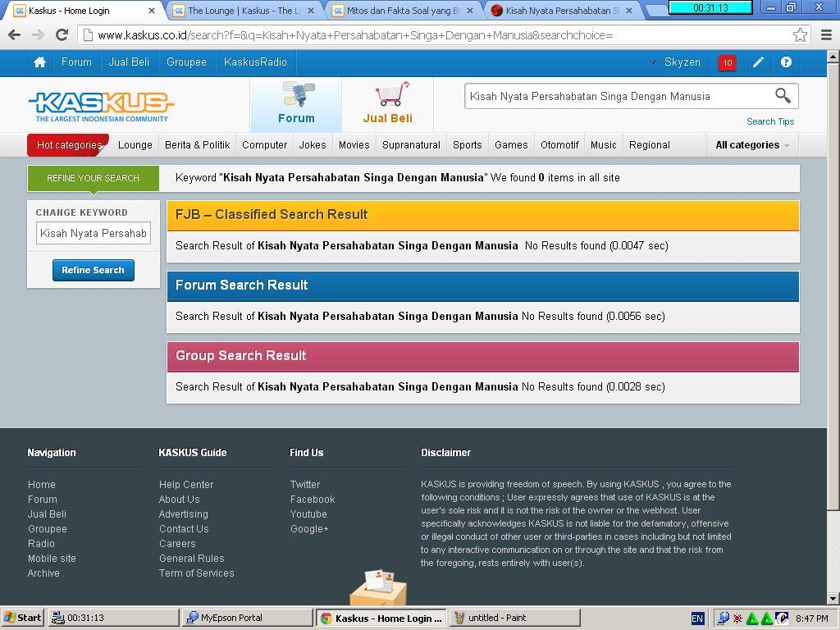Open KaskusRadio in the top blue bar

[256, 62]
